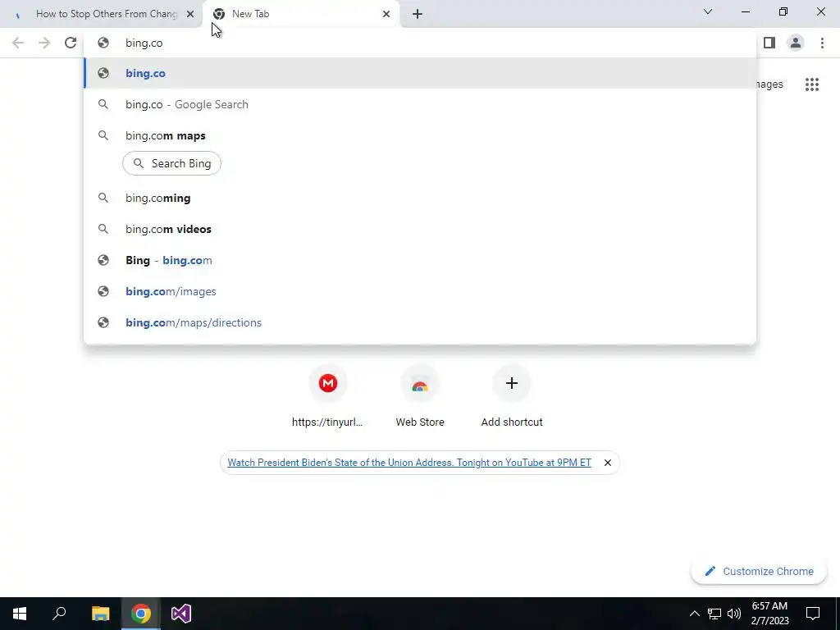The height and width of the screenshot is (630, 840).
Task: Open a new tab with the plus icon
Action: tap(418, 14)
